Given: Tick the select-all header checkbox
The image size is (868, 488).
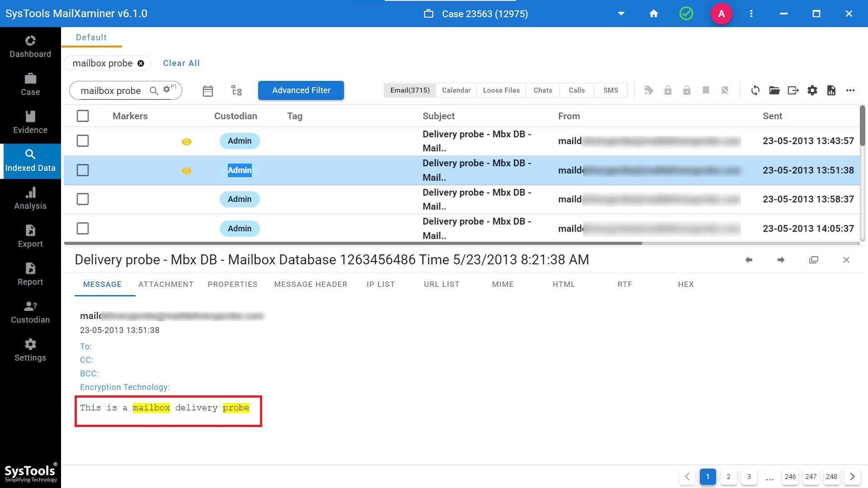Looking at the screenshot, I should (x=83, y=116).
